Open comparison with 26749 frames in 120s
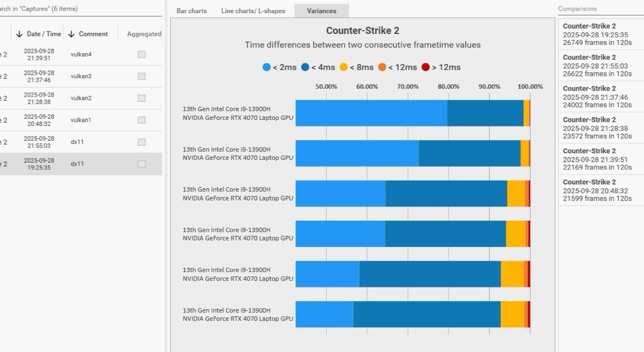The image size is (644, 352). pyautogui.click(x=601, y=35)
